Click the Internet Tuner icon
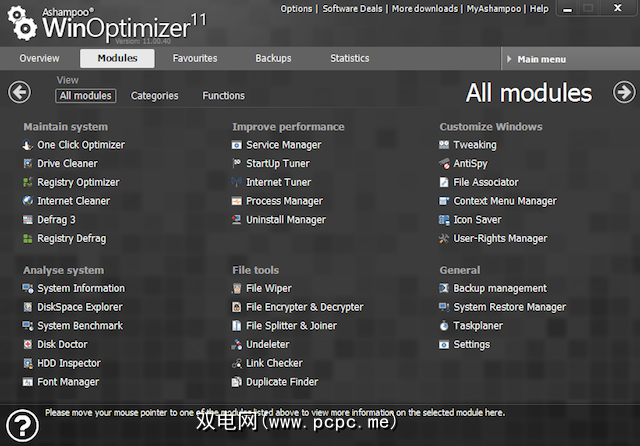 pyautogui.click(x=236, y=182)
